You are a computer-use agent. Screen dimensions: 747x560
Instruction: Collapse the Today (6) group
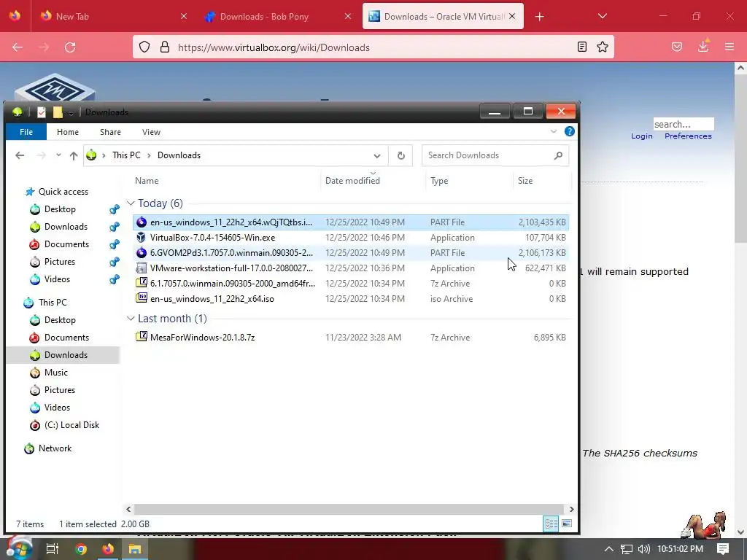pos(131,203)
